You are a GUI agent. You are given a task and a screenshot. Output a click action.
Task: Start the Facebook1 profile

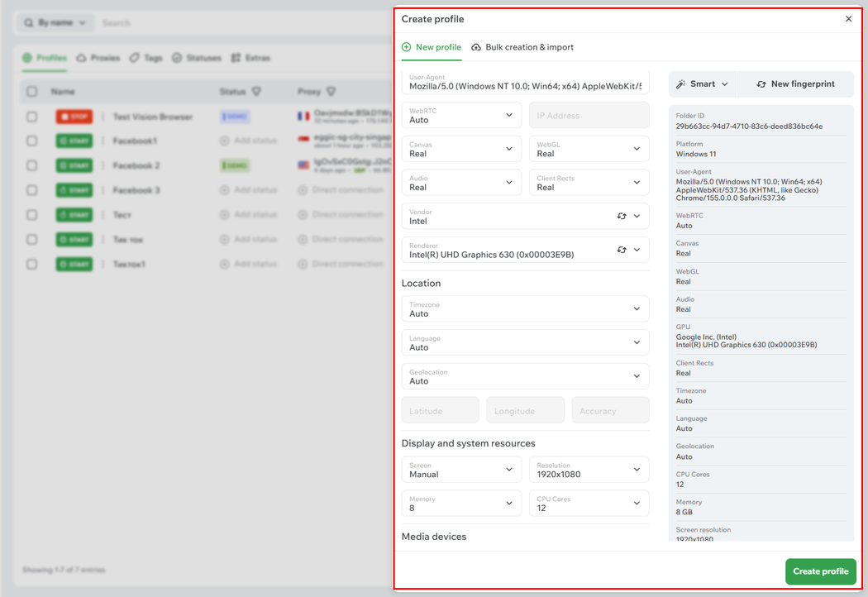[x=74, y=141]
